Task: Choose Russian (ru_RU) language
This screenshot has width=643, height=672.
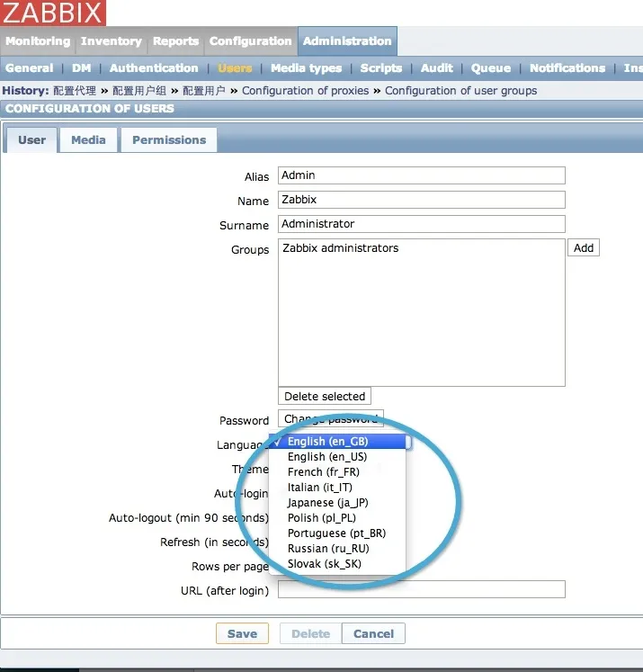Action: 337,549
